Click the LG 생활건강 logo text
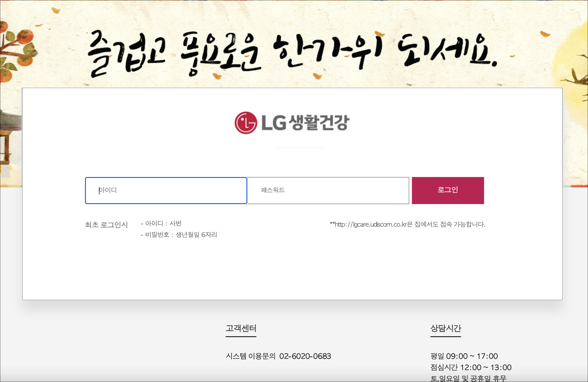Image resolution: width=588 pixels, height=382 pixels. (x=305, y=123)
